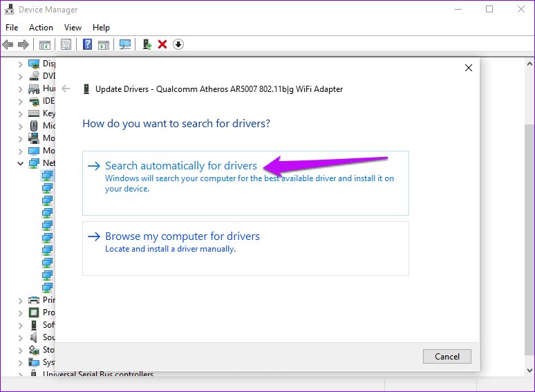Click the Device Manager title bar icon
Viewport: 535px width, 392px height.
pos(9,9)
